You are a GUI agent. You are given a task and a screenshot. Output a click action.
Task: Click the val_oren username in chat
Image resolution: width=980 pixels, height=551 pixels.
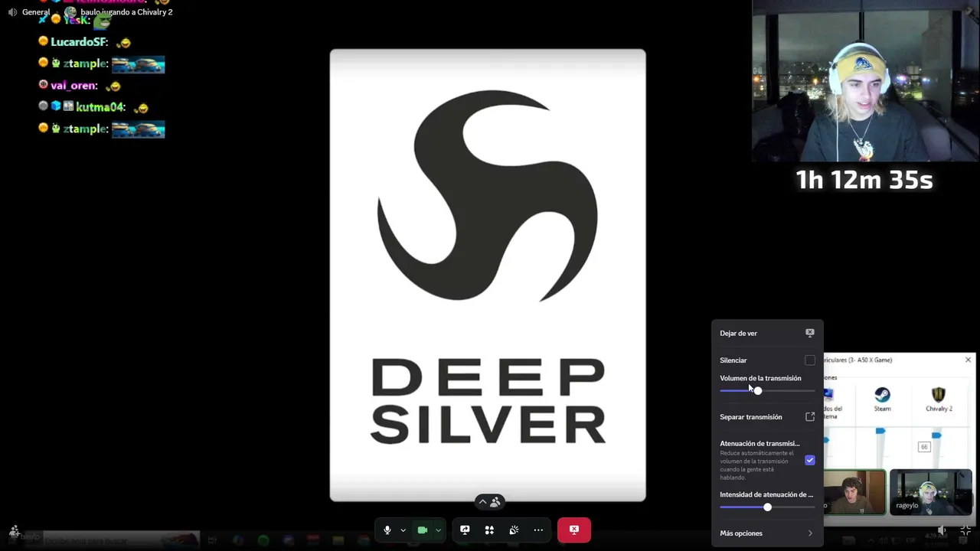pos(73,86)
